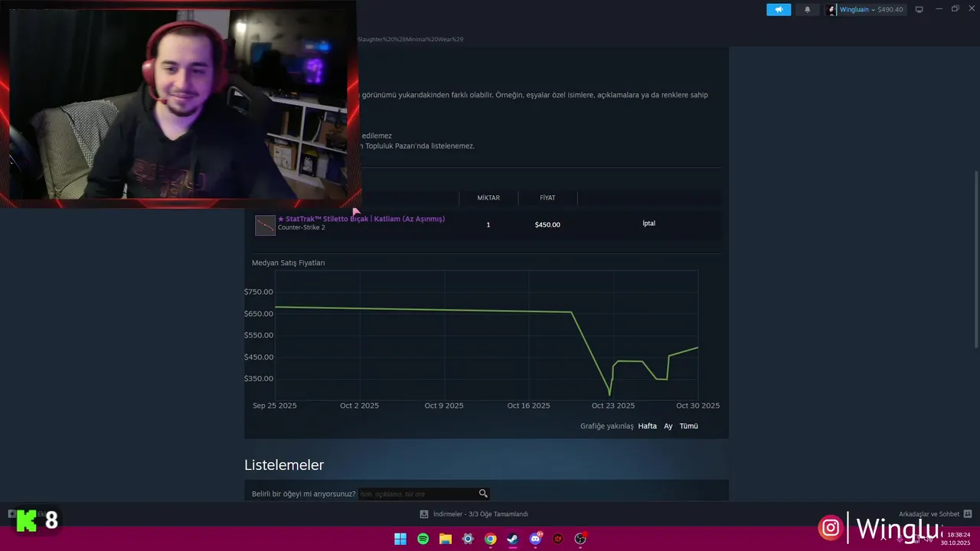The height and width of the screenshot is (551, 980).
Task: Click the Wingluain profile avatar
Action: tap(832, 9)
